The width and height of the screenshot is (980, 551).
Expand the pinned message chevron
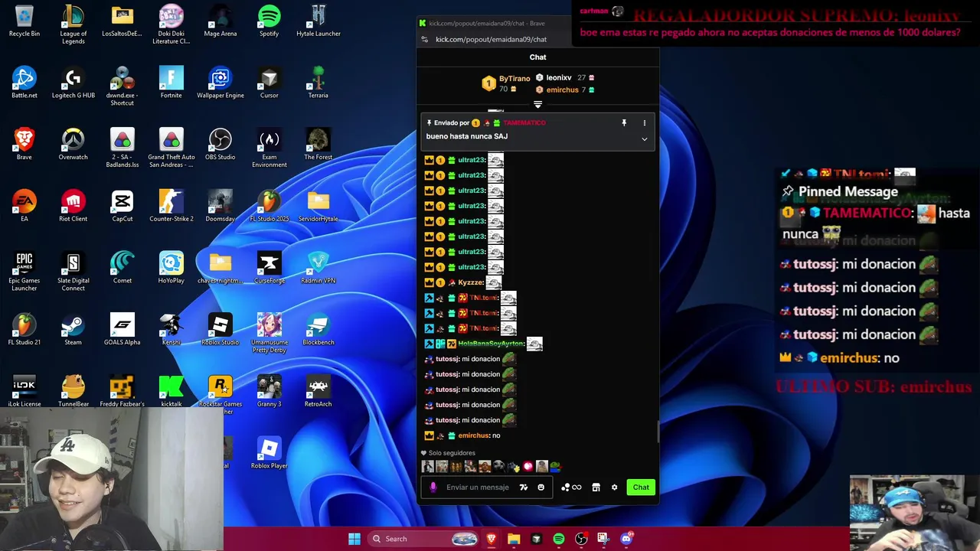pyautogui.click(x=644, y=139)
